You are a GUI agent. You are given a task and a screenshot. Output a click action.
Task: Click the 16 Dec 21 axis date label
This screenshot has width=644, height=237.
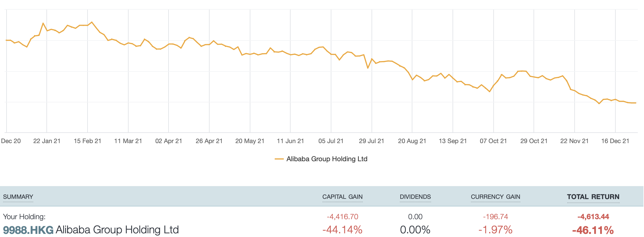click(x=615, y=141)
